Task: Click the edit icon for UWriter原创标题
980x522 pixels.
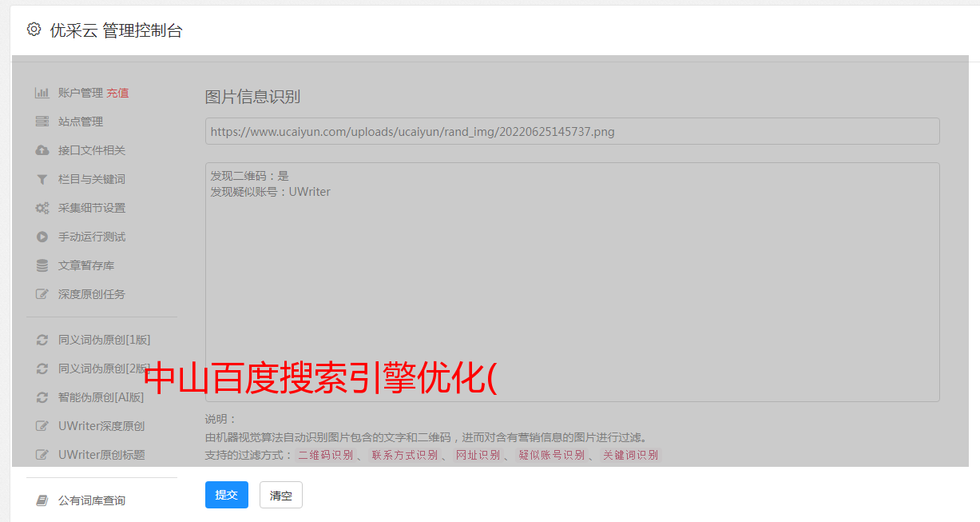Action: pos(42,455)
